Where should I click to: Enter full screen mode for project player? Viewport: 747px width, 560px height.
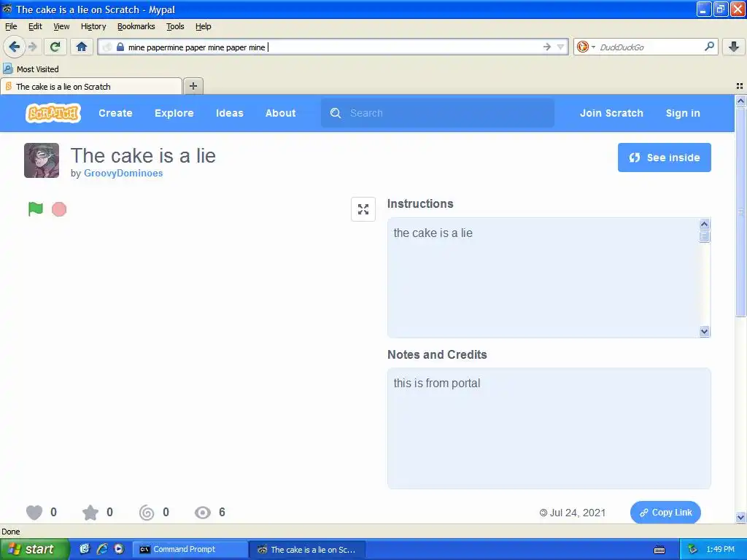[x=363, y=209]
